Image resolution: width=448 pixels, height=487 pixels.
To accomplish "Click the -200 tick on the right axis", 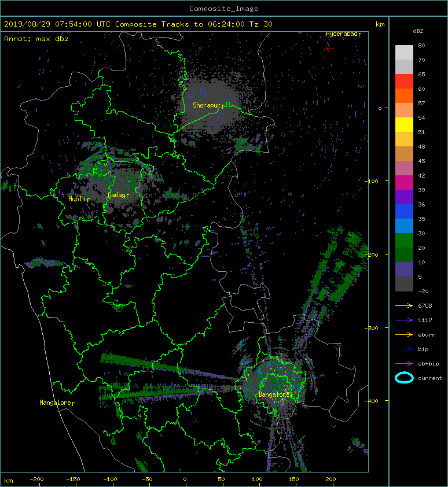I will (371, 254).
